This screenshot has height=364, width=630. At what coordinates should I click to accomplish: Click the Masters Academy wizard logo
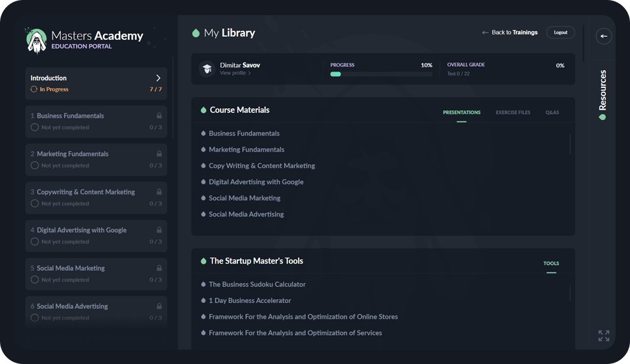[x=36, y=41]
